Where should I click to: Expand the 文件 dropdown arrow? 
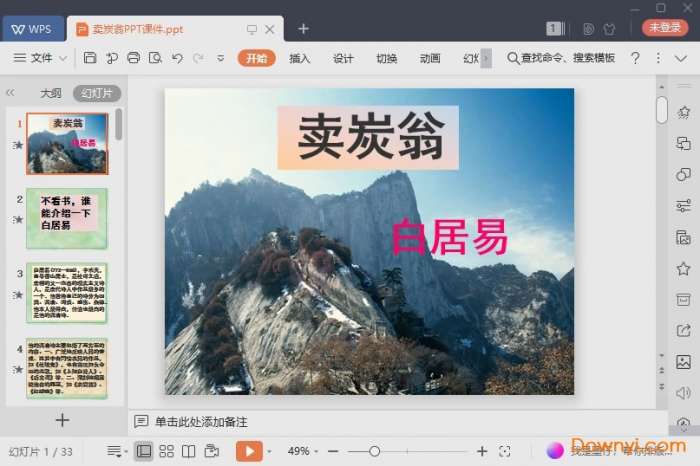click(x=63, y=58)
